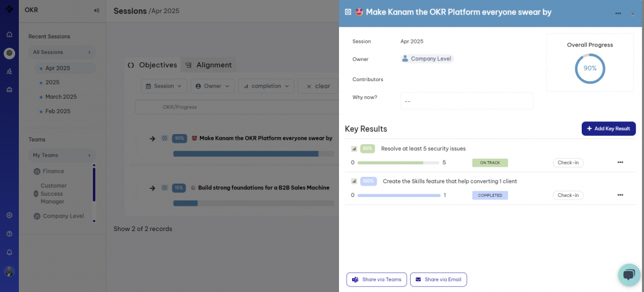Viewport: 644px width, 292px height.
Task: Select 2025 session
Action: click(53, 82)
